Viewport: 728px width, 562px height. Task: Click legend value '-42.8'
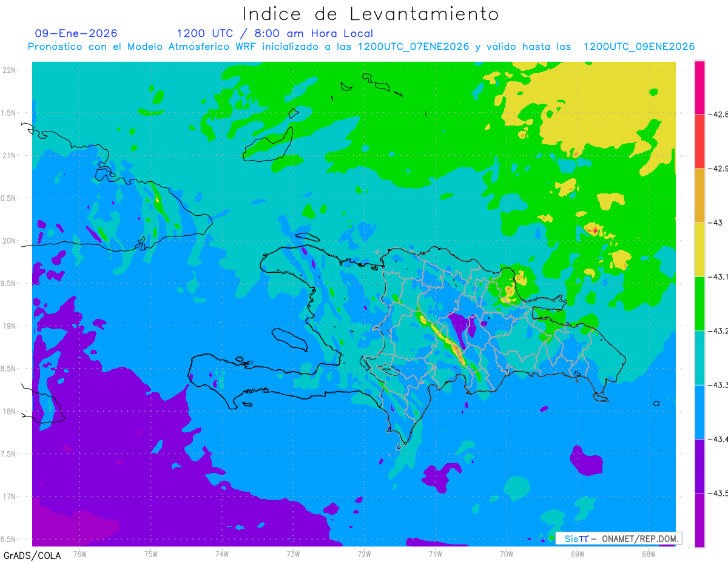(x=718, y=114)
